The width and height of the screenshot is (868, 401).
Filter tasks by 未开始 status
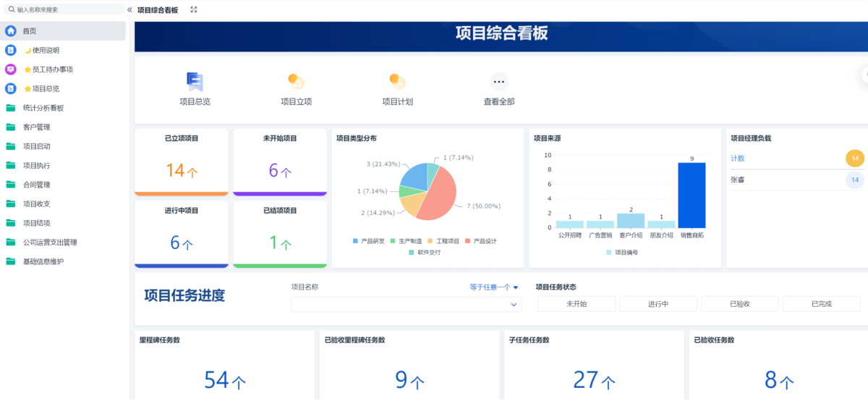[576, 304]
